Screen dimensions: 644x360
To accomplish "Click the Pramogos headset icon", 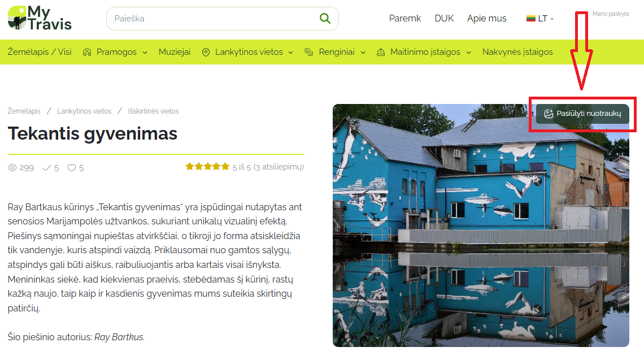I will click(86, 52).
